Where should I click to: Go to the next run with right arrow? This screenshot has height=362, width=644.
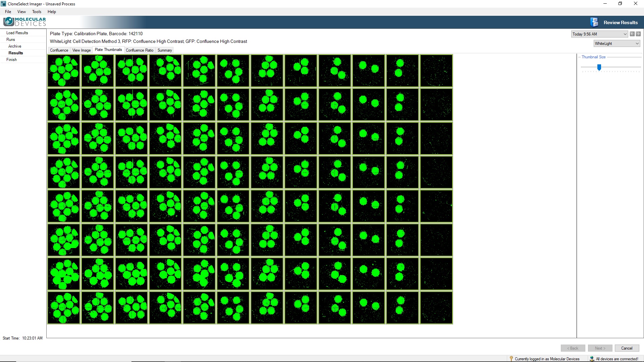(638, 34)
